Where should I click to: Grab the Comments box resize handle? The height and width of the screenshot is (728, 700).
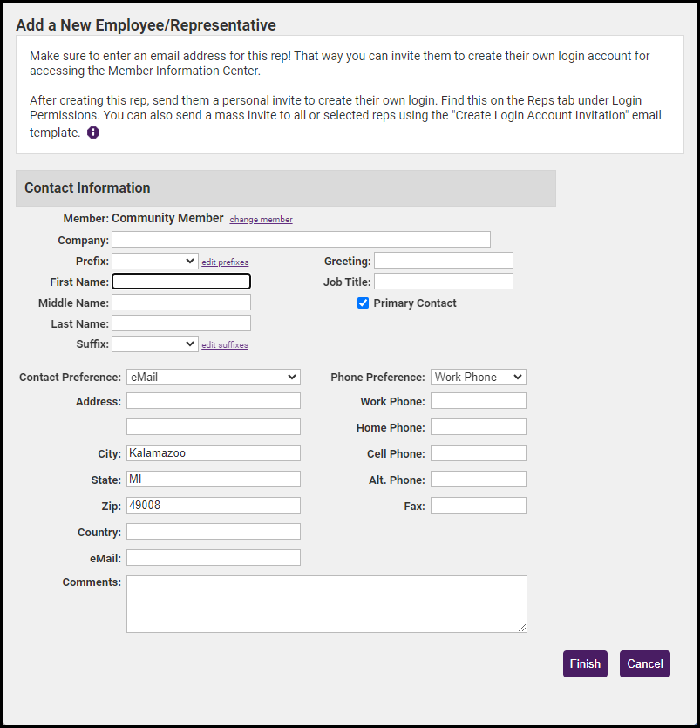click(522, 628)
